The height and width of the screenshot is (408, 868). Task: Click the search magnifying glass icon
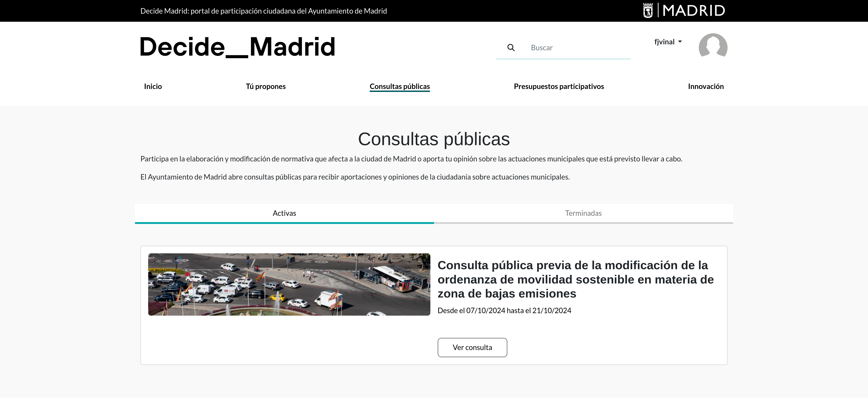(x=511, y=48)
